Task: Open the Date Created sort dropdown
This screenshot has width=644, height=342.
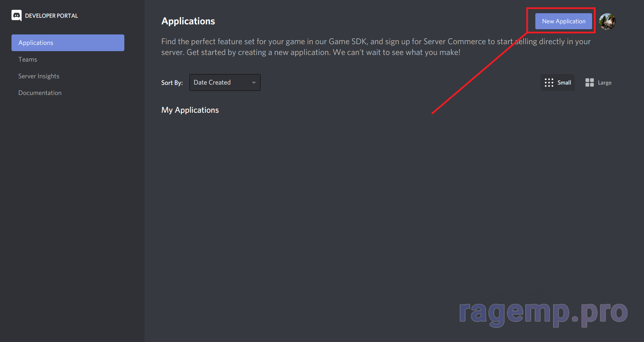Action: [x=225, y=82]
